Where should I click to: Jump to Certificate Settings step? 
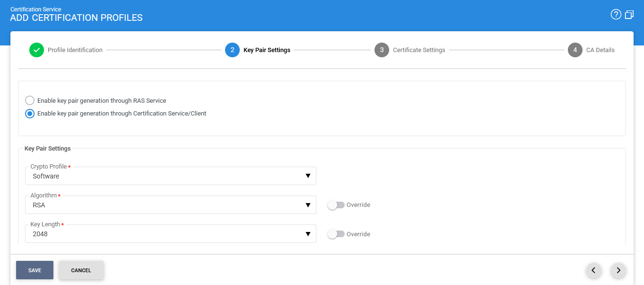pos(419,50)
